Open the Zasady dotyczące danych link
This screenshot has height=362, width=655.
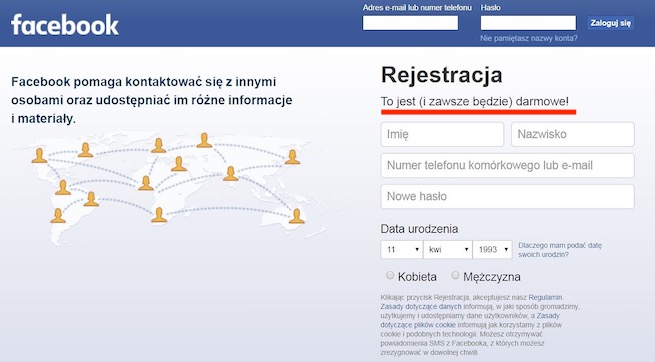click(421, 306)
